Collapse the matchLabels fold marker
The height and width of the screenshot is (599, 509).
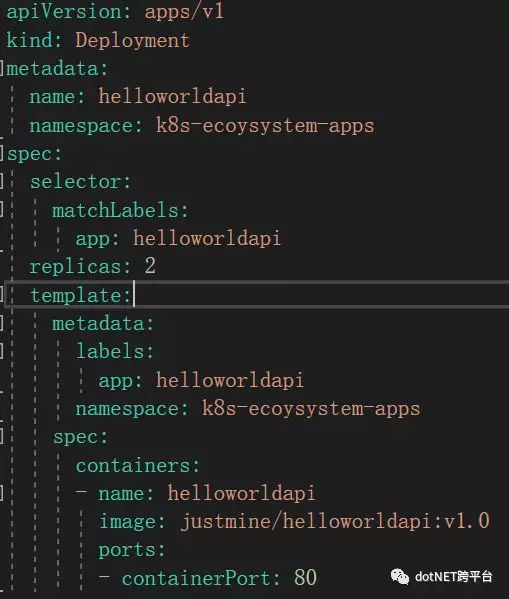(x=2, y=210)
